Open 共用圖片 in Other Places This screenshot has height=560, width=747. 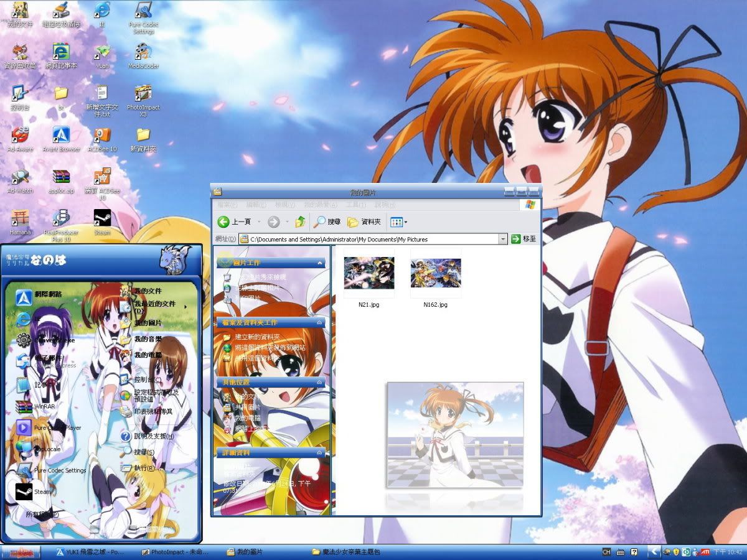pos(243,407)
